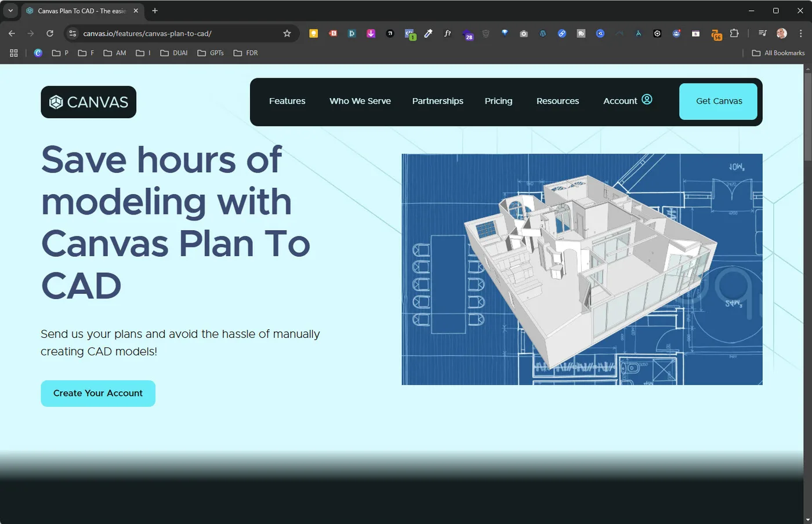The height and width of the screenshot is (524, 812).
Task: Open the browser profile avatar
Action: pos(781,33)
